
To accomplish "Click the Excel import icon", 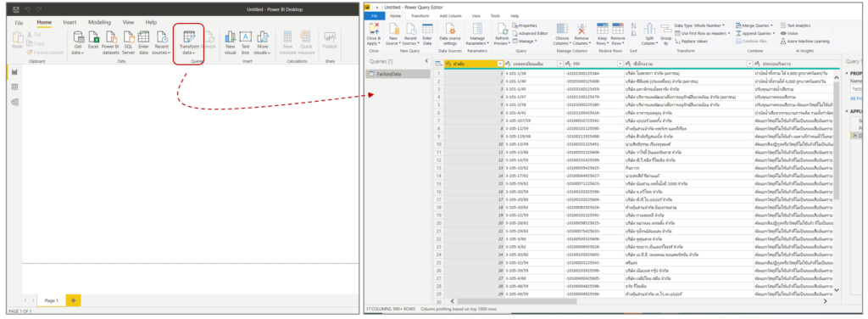I will click(x=94, y=36).
